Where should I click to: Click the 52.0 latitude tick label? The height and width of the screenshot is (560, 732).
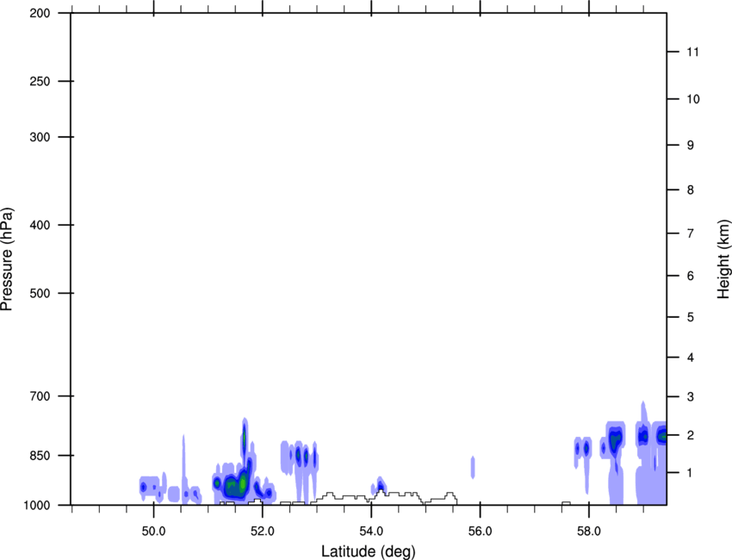262,532
